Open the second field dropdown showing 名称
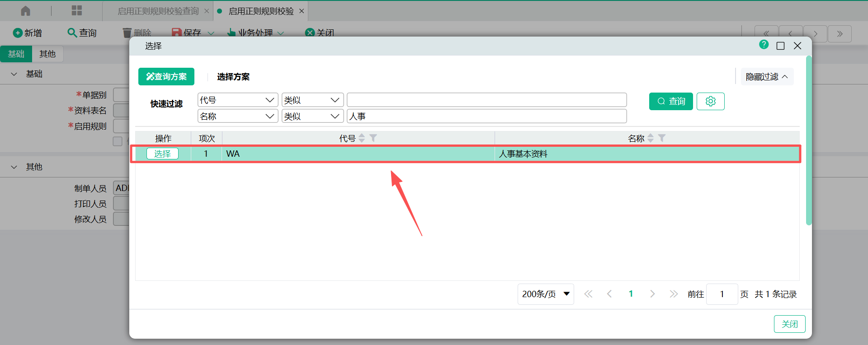This screenshot has height=345, width=868. [238, 116]
